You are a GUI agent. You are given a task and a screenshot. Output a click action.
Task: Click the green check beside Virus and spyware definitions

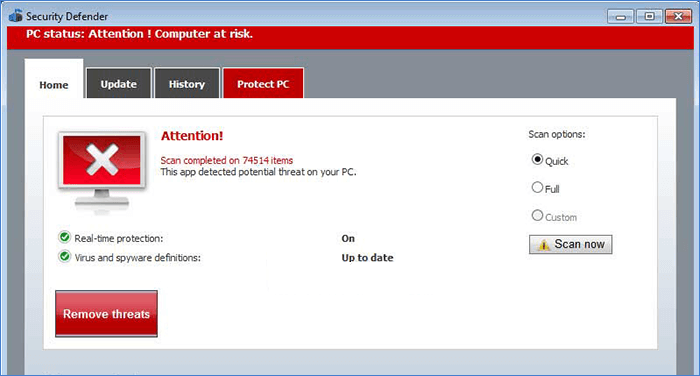[x=65, y=256]
